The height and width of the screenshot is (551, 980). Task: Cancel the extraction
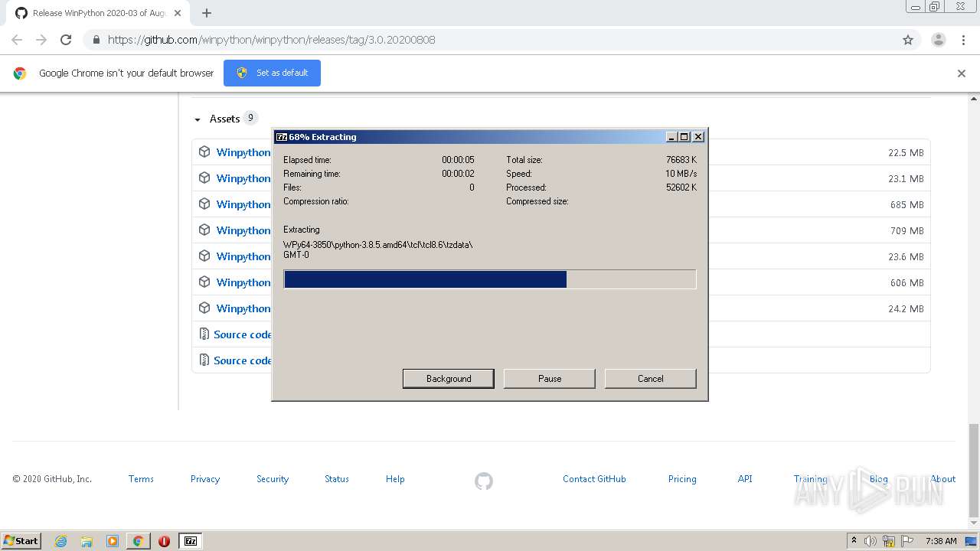coord(651,379)
